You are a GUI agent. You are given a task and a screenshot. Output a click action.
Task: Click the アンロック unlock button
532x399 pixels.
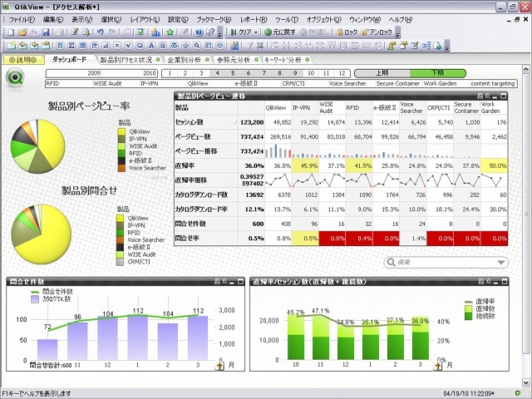377,32
